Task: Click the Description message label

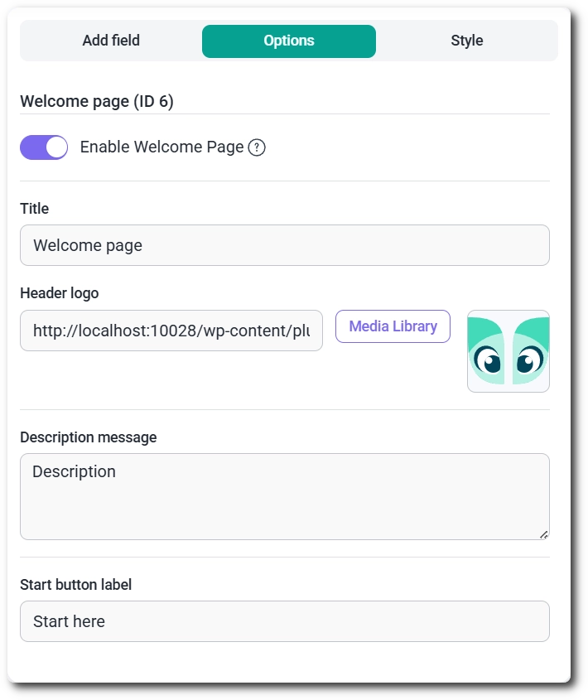Action: pyautogui.click(x=89, y=437)
